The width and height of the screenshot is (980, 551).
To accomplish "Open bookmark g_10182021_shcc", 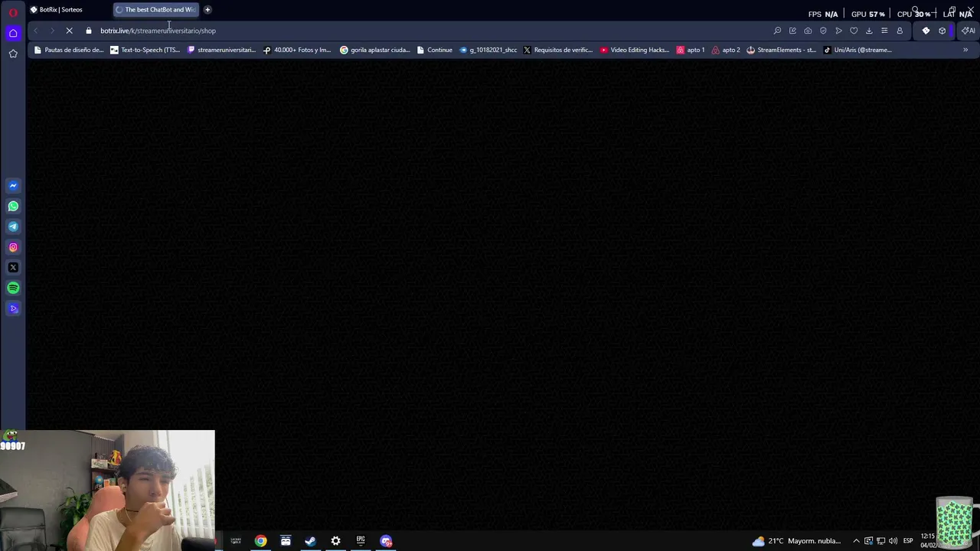I will (488, 50).
